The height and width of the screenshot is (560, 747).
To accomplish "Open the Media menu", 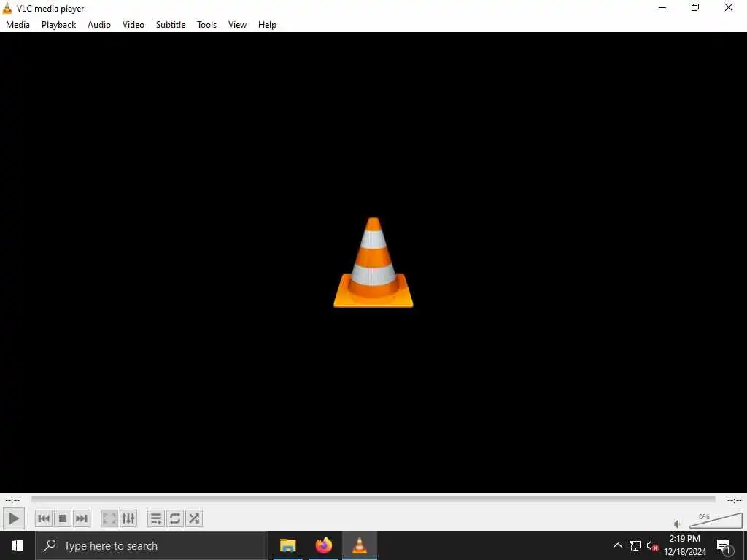I will click(18, 25).
